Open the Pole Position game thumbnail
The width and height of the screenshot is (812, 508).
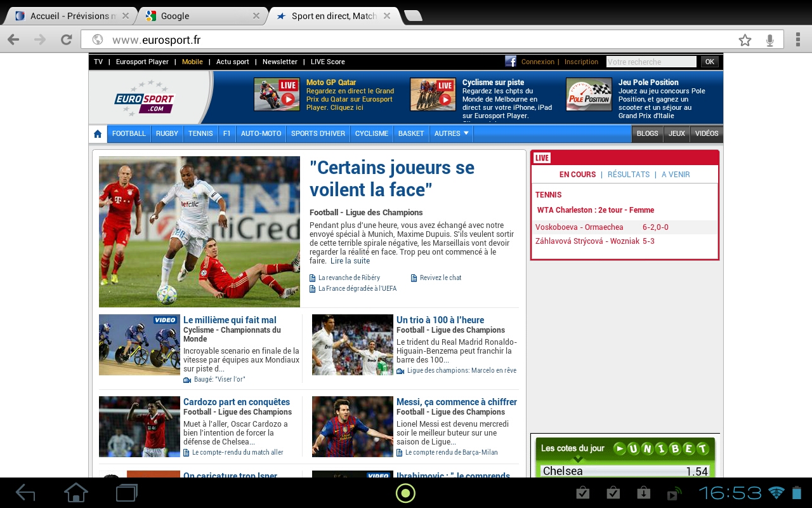click(589, 95)
